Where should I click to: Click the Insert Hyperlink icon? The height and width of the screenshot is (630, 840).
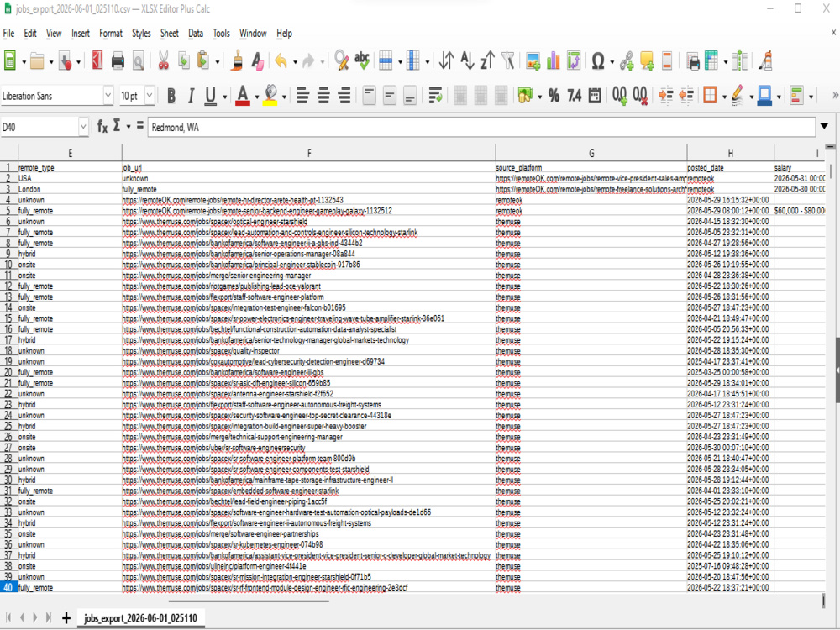point(627,61)
